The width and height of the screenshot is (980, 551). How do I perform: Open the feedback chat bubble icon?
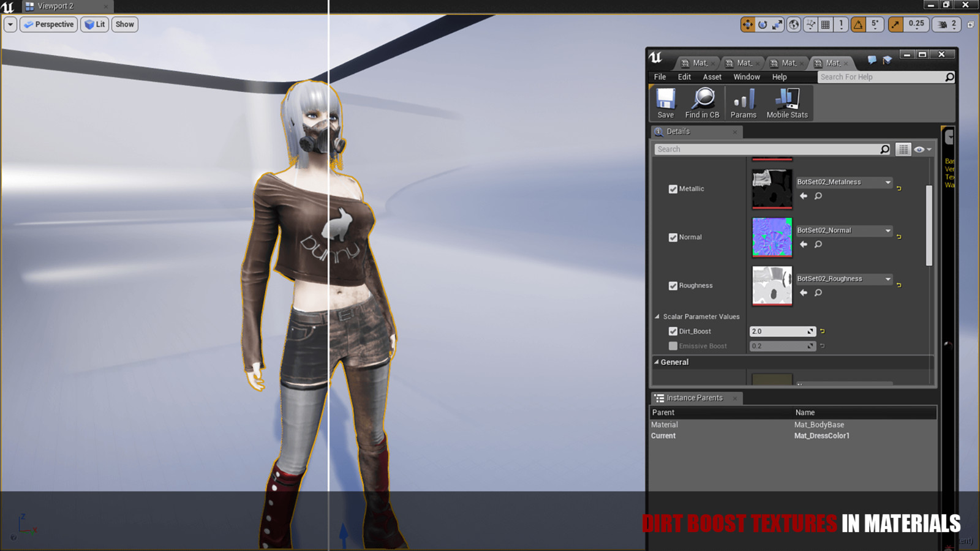point(872,60)
